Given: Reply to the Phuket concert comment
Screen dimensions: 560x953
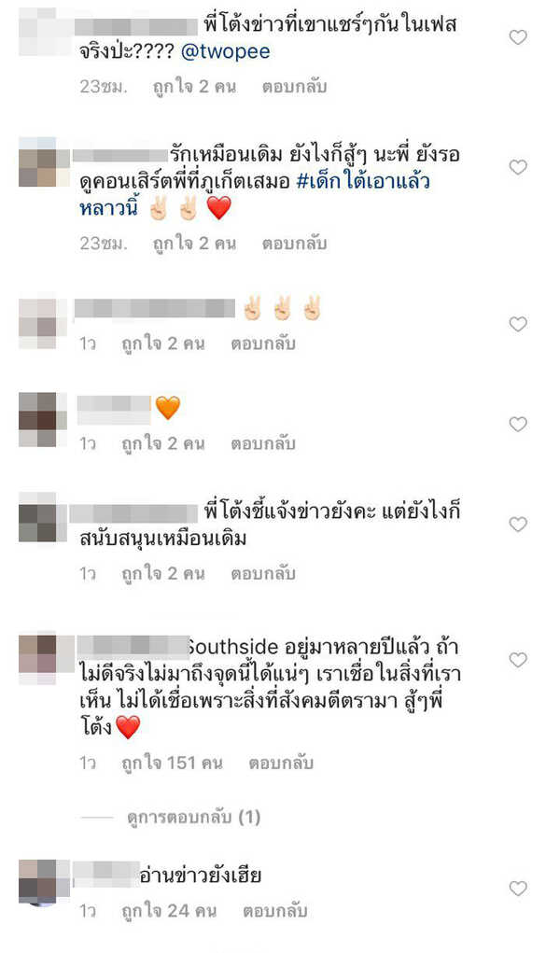Looking at the screenshot, I should click(294, 244).
